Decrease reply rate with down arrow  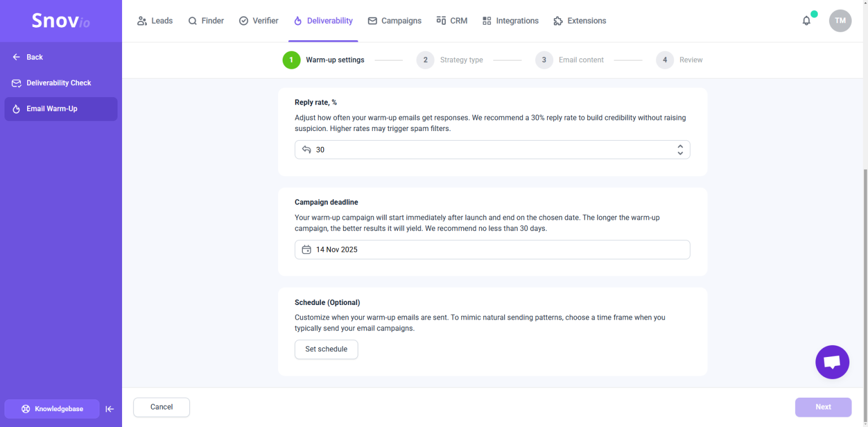680,153
